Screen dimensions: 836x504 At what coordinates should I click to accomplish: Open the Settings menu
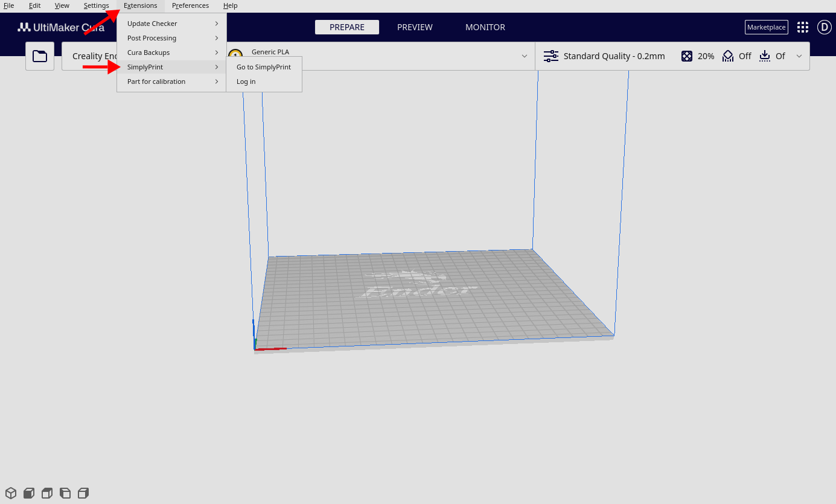tap(97, 5)
